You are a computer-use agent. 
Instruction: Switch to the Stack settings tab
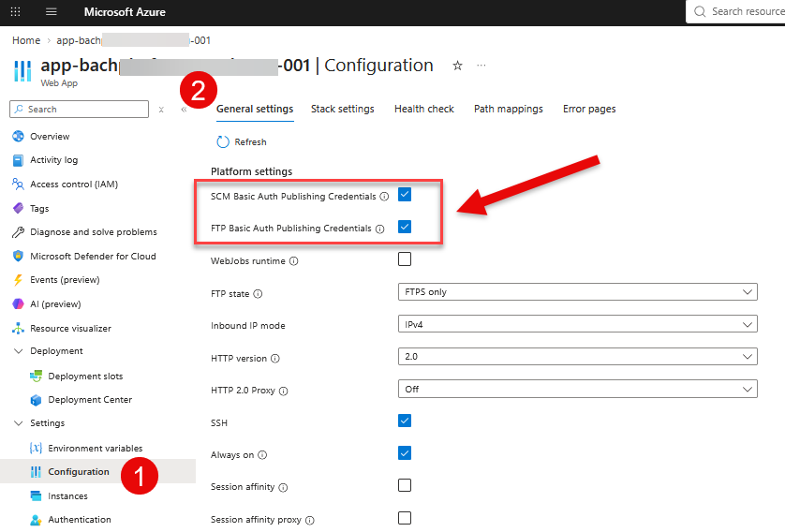click(x=343, y=109)
